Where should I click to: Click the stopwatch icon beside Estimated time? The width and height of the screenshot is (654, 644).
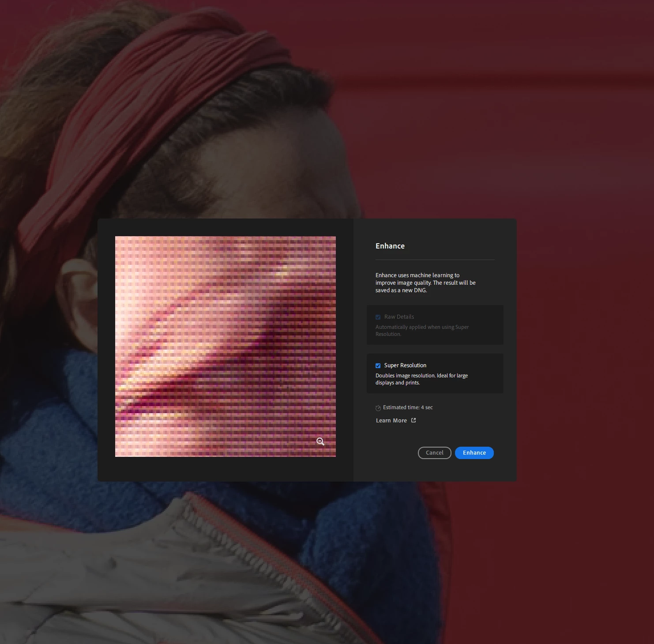[378, 408]
